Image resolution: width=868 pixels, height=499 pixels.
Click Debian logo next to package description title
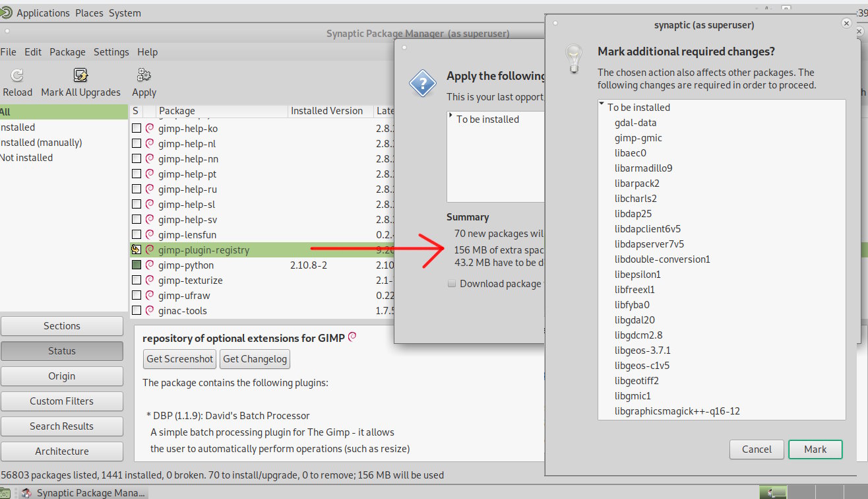(x=352, y=337)
